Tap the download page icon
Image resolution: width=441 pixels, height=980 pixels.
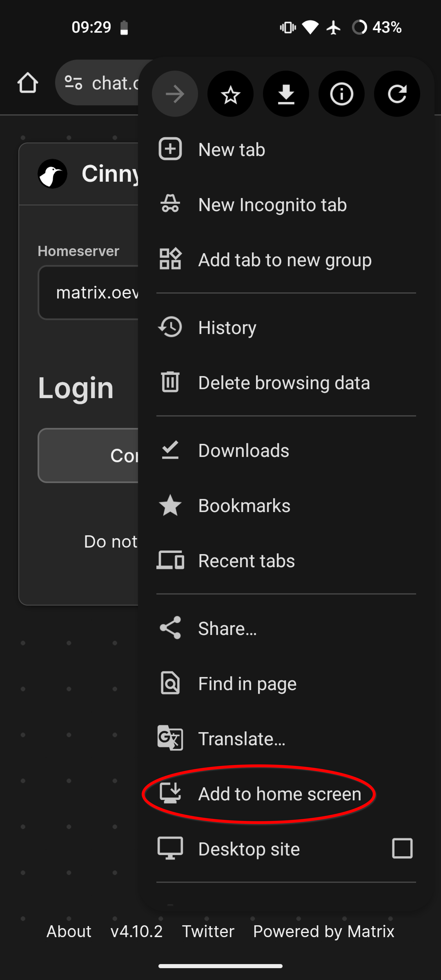[x=286, y=94]
